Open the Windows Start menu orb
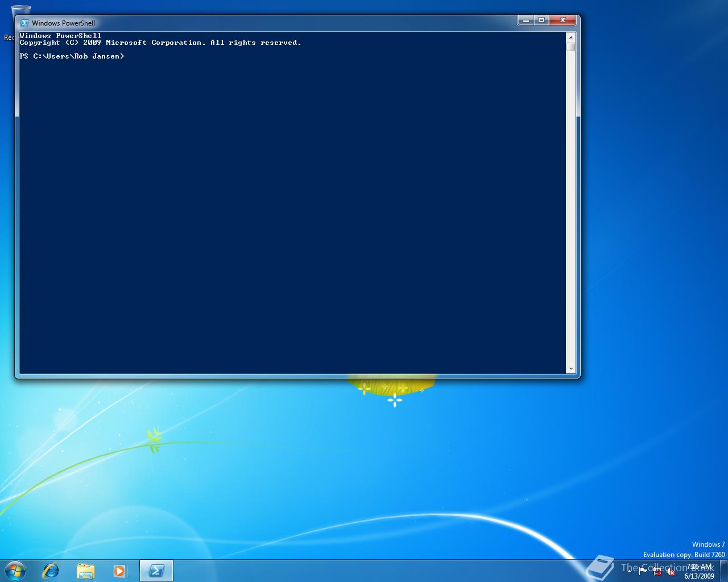728x582 pixels. click(x=15, y=570)
